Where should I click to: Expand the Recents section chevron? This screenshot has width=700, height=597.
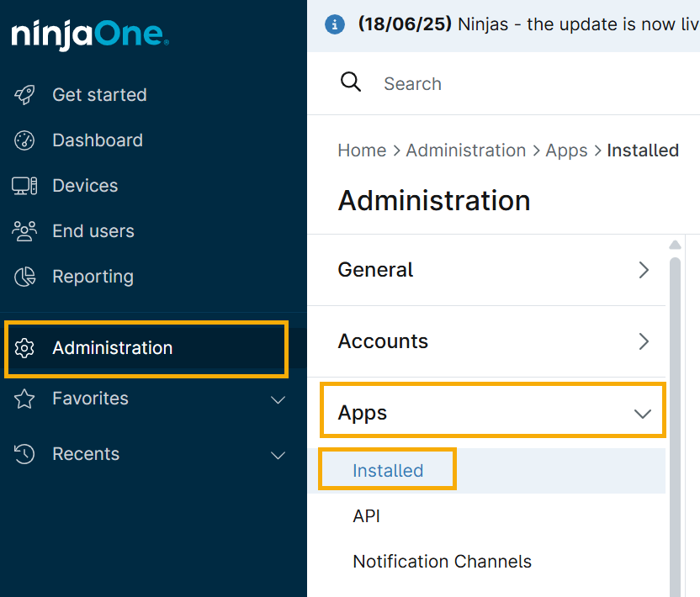[x=278, y=455]
